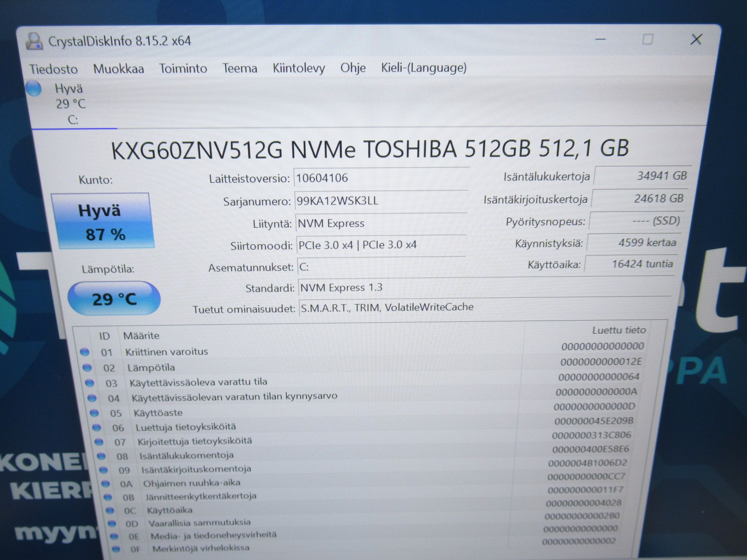
Task: Click the status dot for Jännitteenkytkentäkertoja
Action: 108,497
